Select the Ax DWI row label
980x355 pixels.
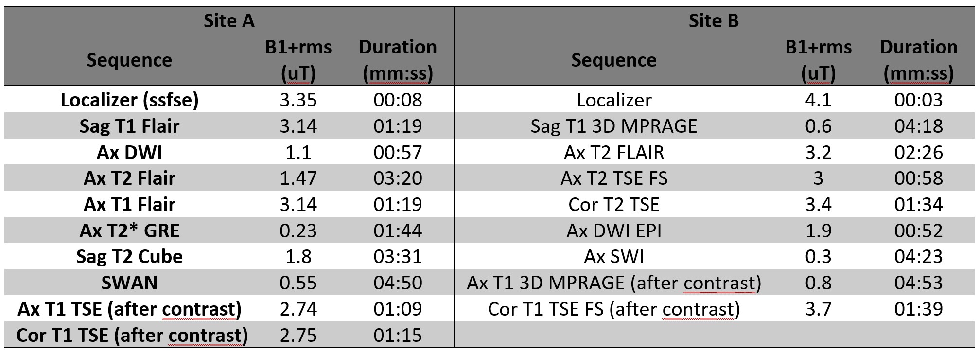coord(129,152)
